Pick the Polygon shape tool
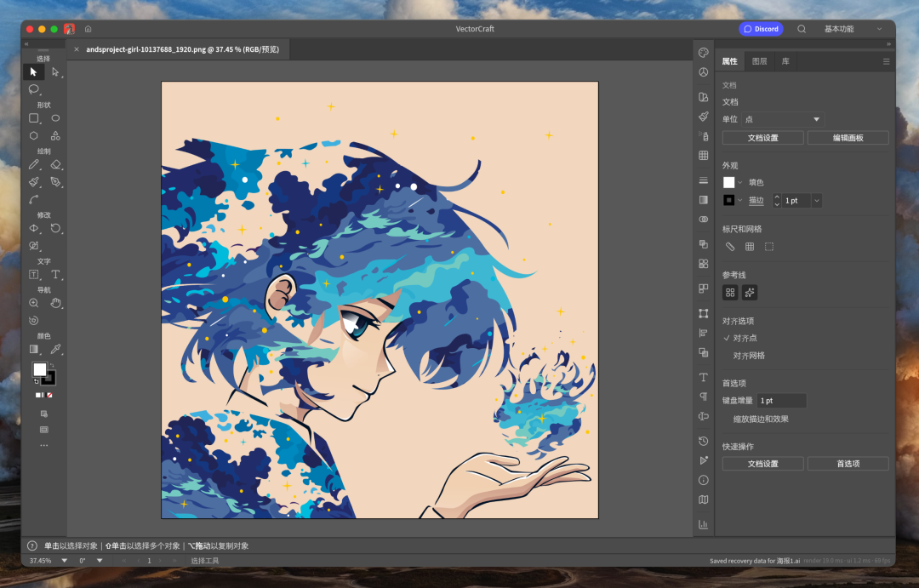The width and height of the screenshot is (919, 588). coord(33,135)
